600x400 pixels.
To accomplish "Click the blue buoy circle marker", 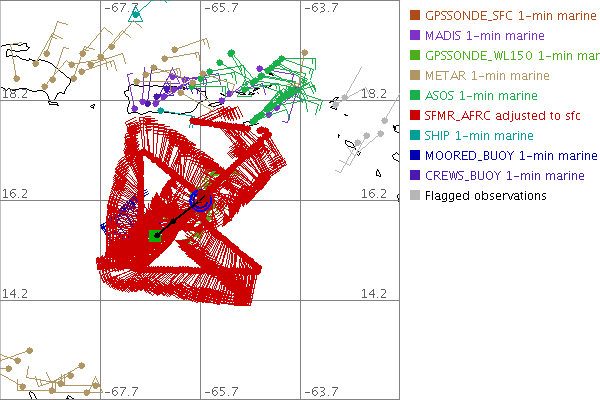I will tap(199, 201).
